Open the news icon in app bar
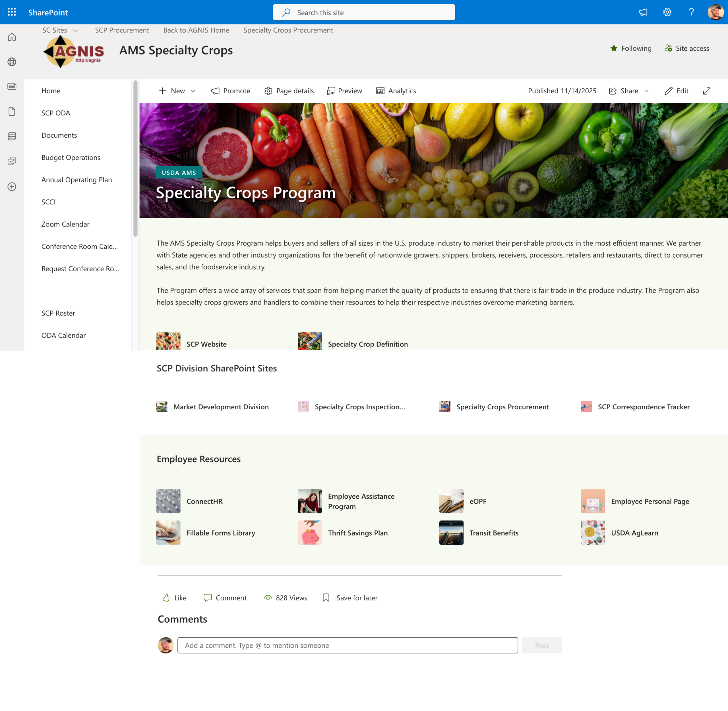 pos(12,87)
